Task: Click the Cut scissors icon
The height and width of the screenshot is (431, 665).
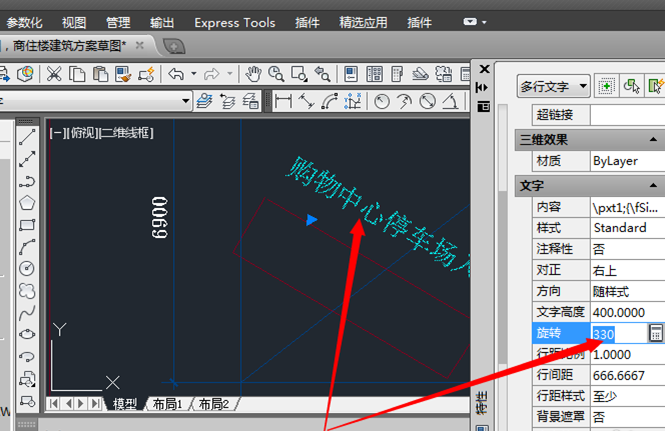Action: point(54,74)
